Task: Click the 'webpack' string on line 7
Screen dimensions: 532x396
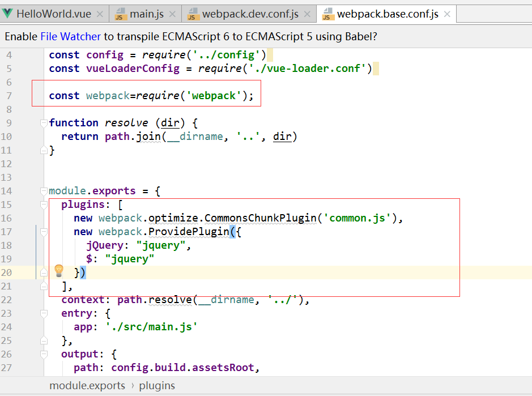Action: (214, 96)
